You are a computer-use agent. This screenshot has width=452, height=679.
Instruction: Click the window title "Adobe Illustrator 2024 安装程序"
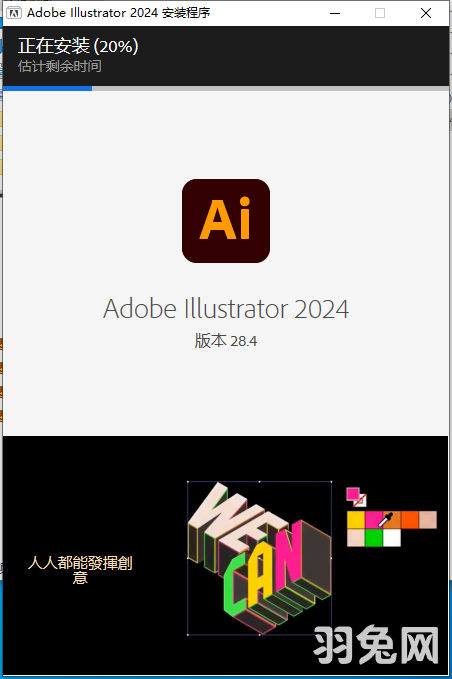coord(119,13)
